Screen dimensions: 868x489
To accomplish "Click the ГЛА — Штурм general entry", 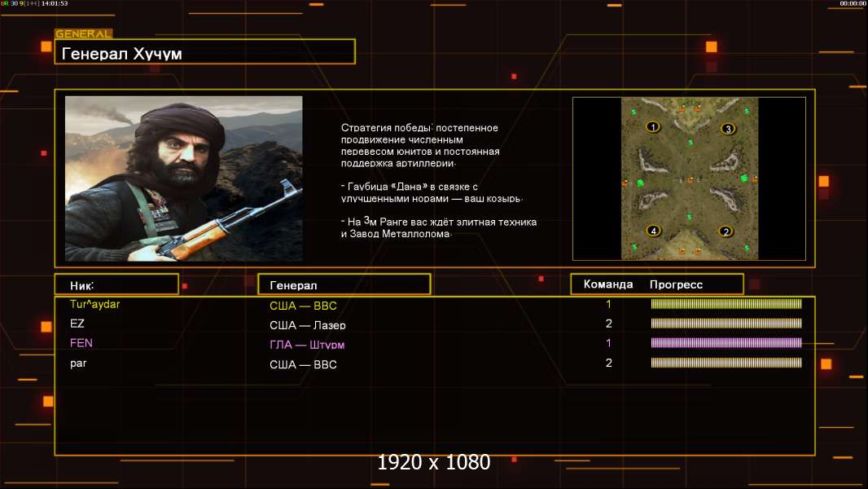I will tap(303, 345).
